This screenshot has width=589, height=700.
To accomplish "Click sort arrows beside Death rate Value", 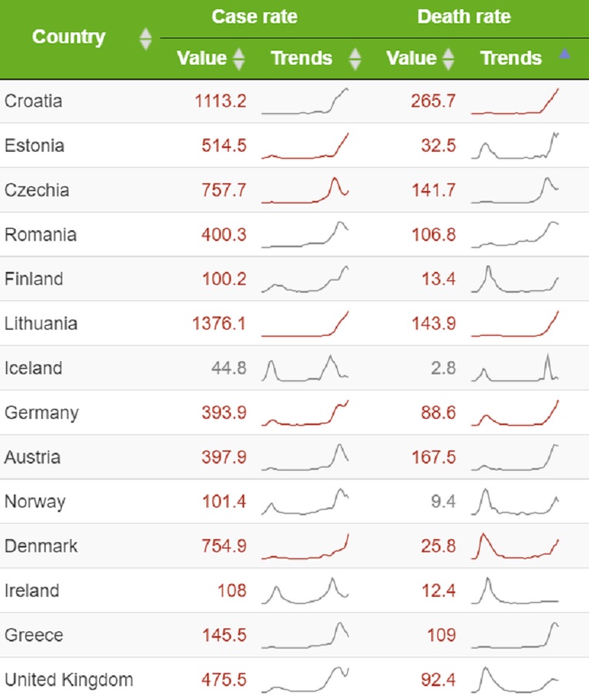I will [448, 59].
